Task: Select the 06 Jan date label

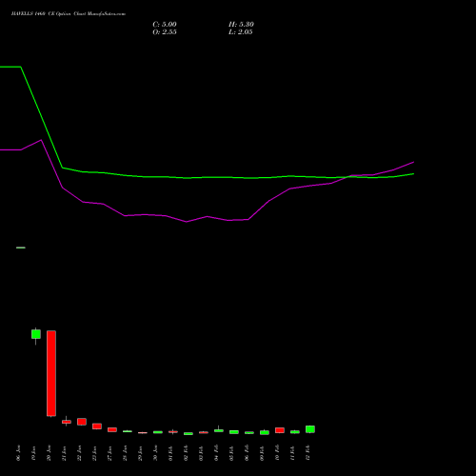Action: point(18,453)
